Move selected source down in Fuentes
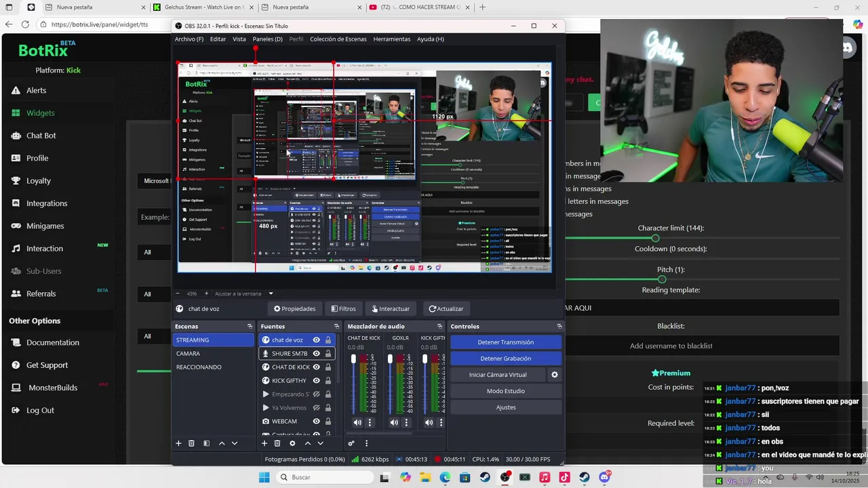 pos(320,443)
